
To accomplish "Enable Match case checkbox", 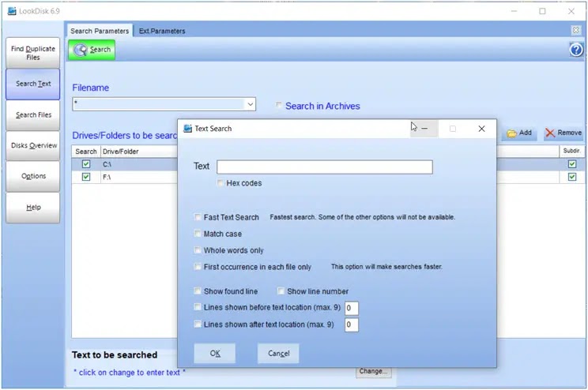I will pyautogui.click(x=198, y=234).
